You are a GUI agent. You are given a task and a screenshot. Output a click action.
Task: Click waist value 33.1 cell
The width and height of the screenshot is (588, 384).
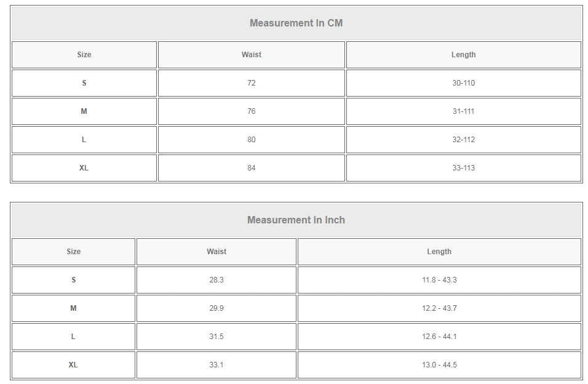point(217,365)
